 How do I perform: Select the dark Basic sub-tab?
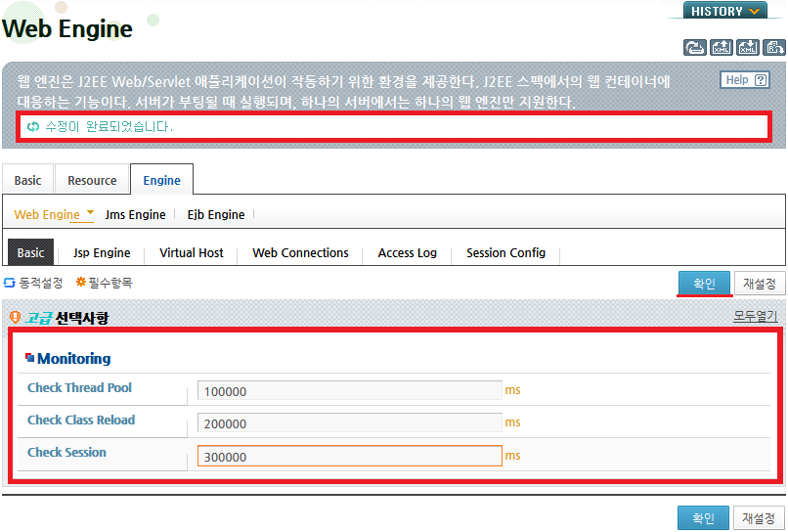coord(30,252)
